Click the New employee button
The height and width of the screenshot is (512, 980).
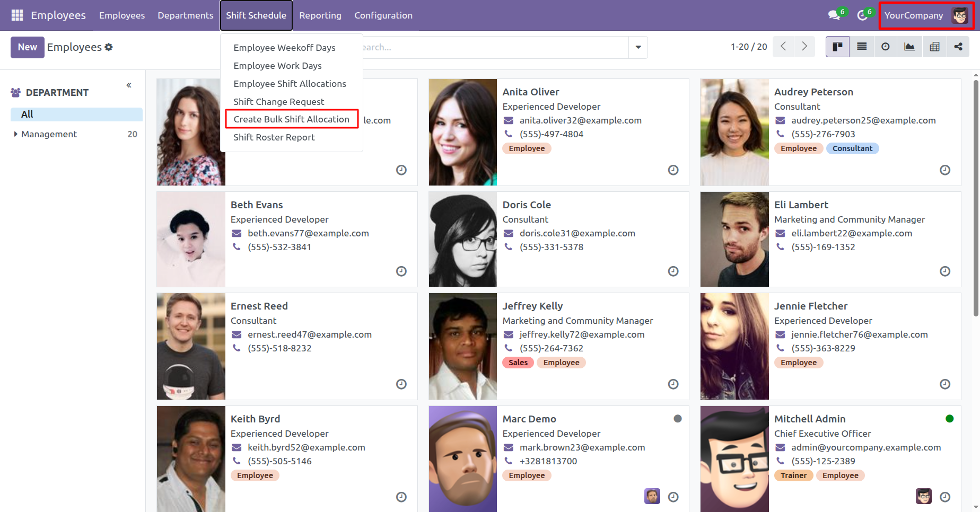pyautogui.click(x=27, y=47)
